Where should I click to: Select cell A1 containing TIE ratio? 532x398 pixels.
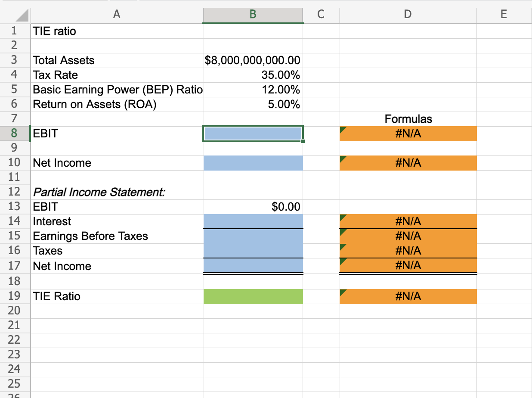coord(116,31)
